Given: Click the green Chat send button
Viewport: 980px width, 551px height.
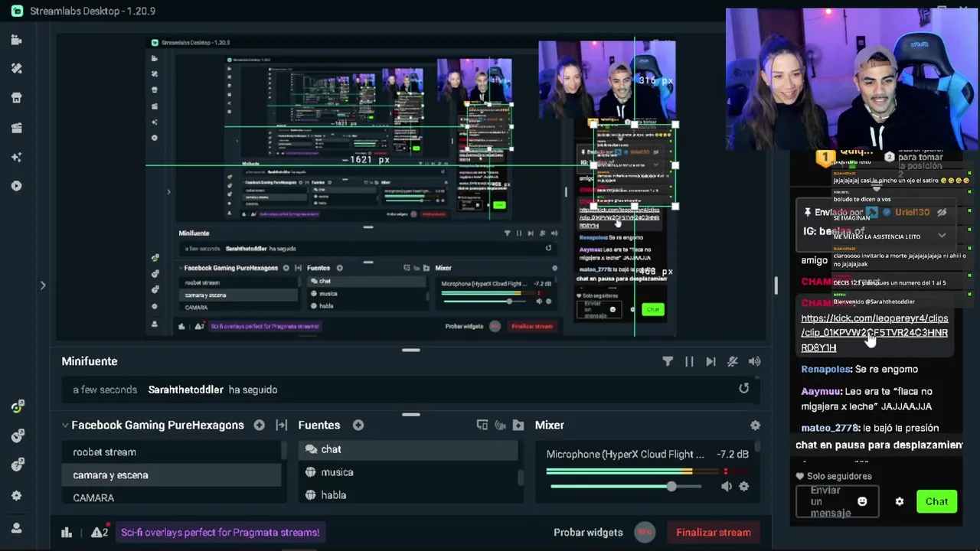Looking at the screenshot, I should tap(936, 502).
